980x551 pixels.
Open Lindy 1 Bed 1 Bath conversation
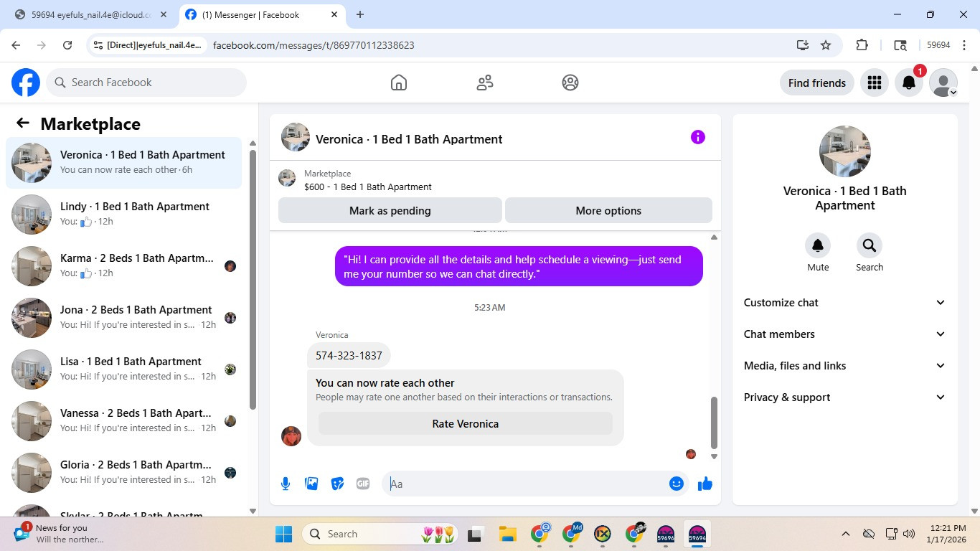coord(124,215)
